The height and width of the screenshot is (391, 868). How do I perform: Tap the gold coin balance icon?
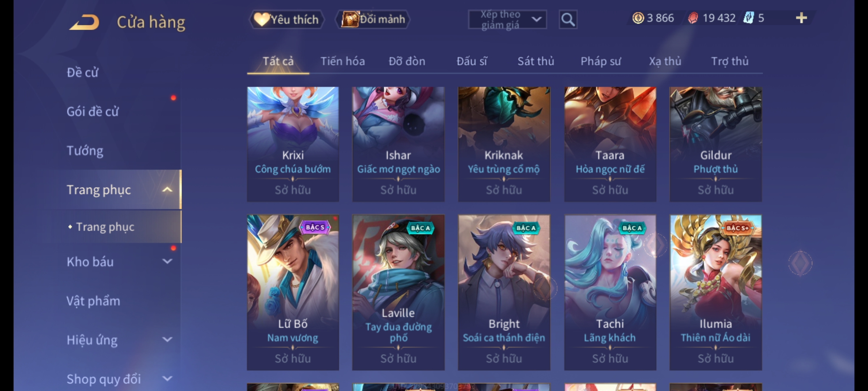click(x=638, y=18)
